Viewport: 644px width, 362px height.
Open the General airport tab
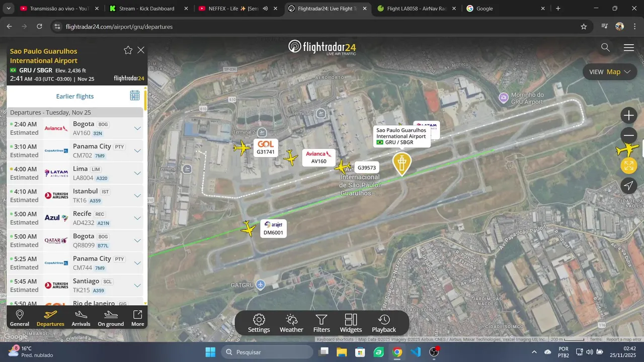[20, 318]
